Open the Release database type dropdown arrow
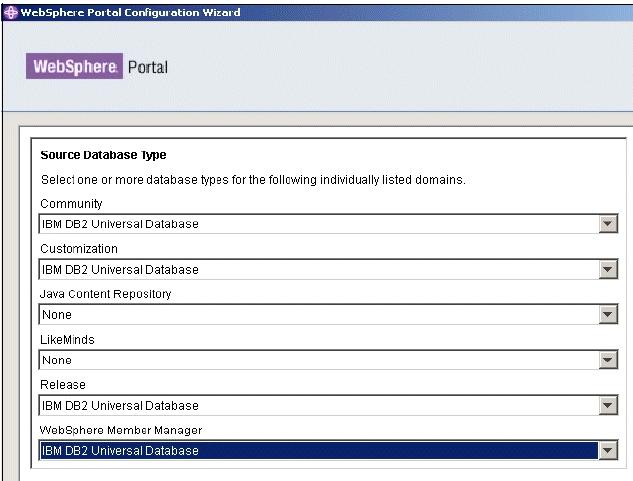Image resolution: width=633 pixels, height=481 pixels. point(608,405)
